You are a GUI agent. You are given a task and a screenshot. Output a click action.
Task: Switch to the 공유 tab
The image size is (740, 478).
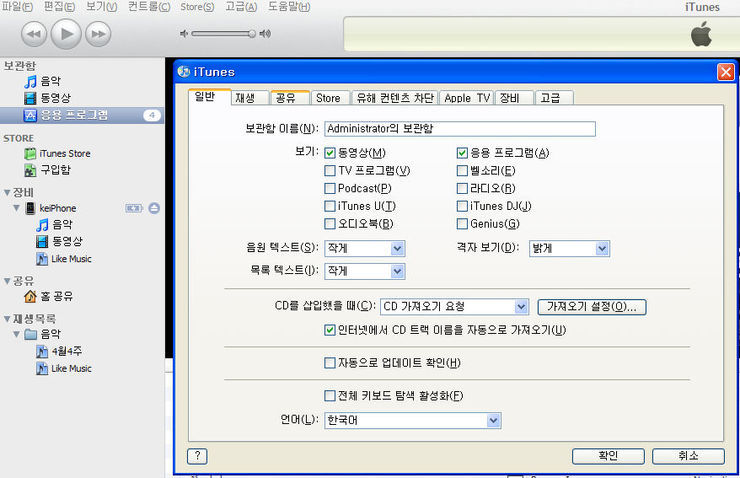pos(290,98)
